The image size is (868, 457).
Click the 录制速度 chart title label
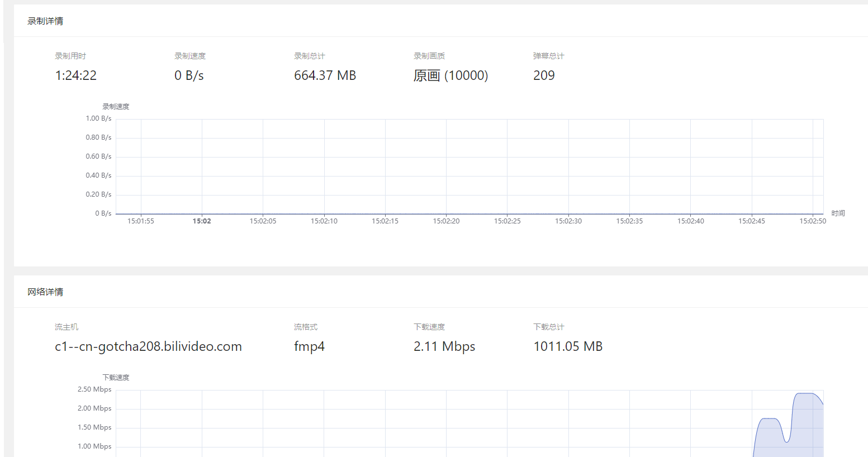(x=114, y=106)
